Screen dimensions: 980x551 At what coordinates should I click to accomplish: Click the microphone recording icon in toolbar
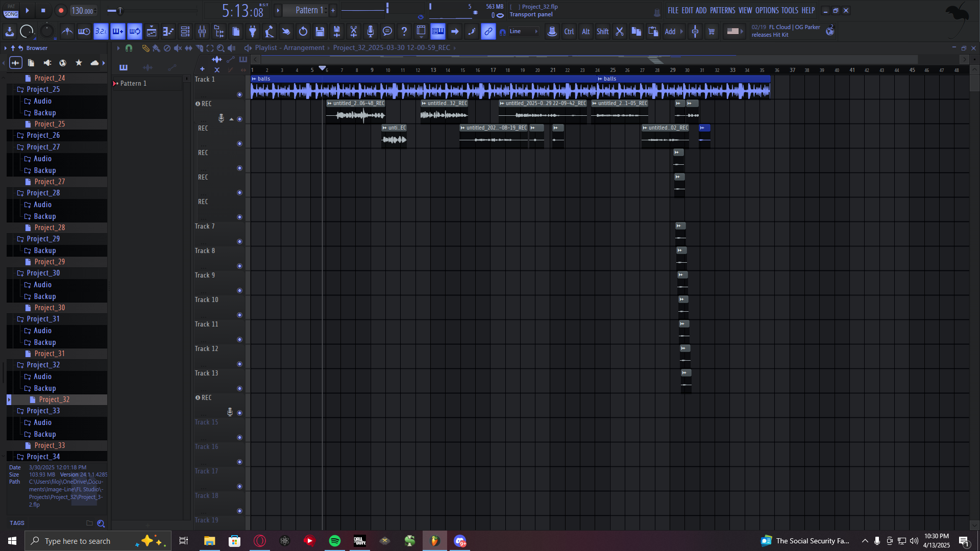pos(371,32)
